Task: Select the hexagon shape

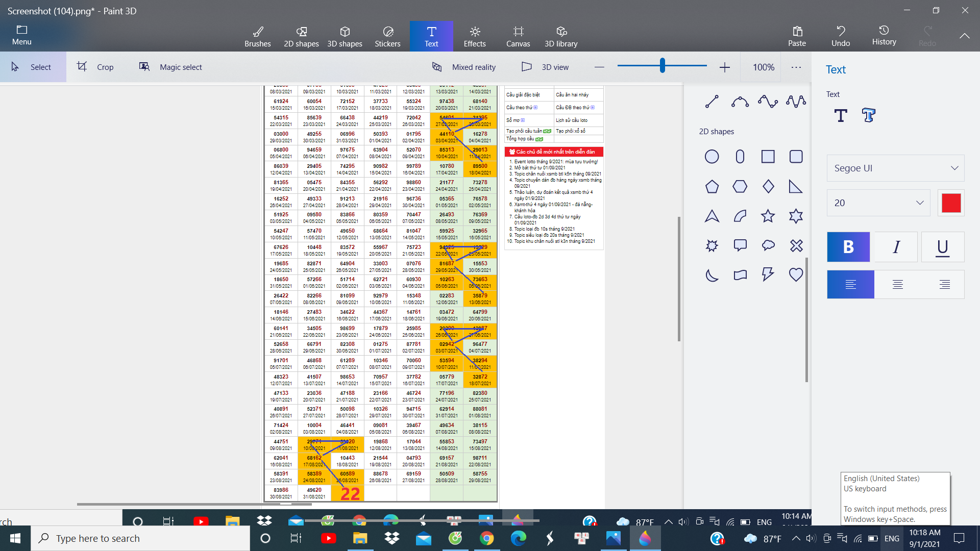Action: 740,187
